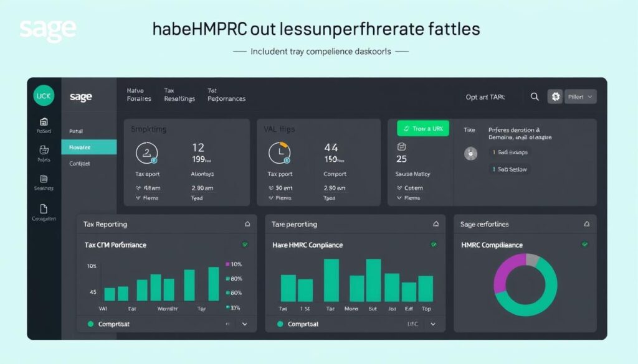Screen dimensions: 638x364
Task: Click purple 10% legend swatch
Action: [227, 264]
